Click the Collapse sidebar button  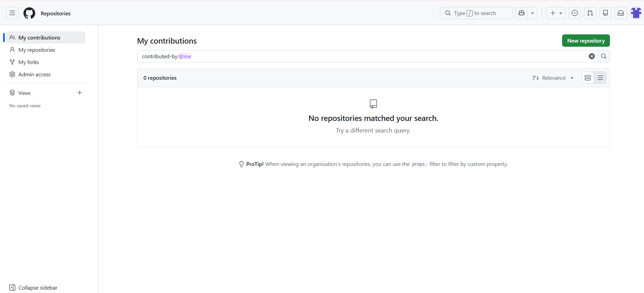[x=33, y=288]
